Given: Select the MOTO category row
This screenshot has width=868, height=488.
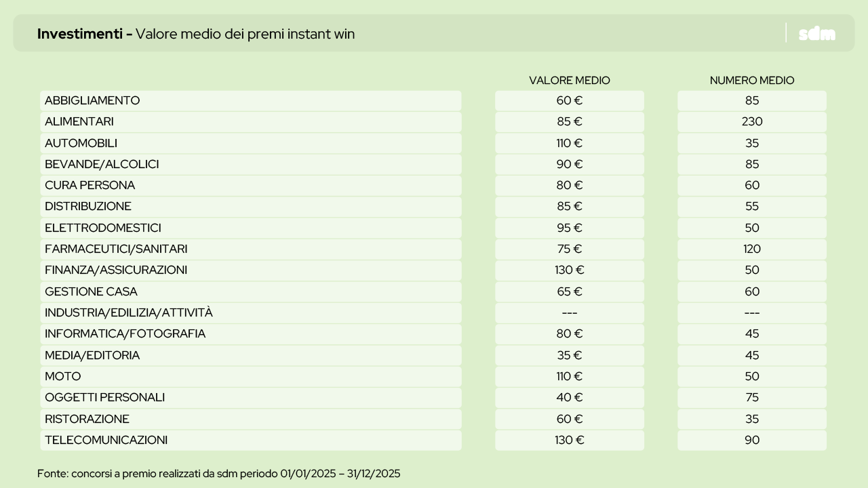Looking at the screenshot, I should coord(63,376).
